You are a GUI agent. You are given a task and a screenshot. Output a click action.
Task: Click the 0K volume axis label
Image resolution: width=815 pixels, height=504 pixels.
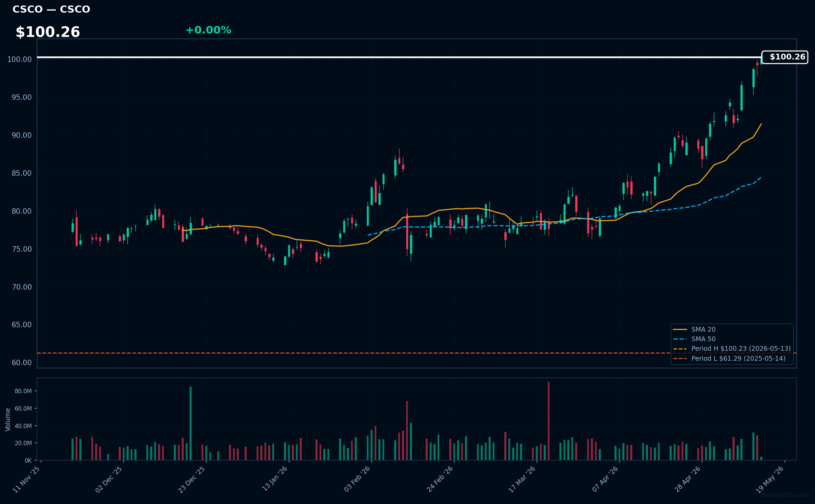28,460
